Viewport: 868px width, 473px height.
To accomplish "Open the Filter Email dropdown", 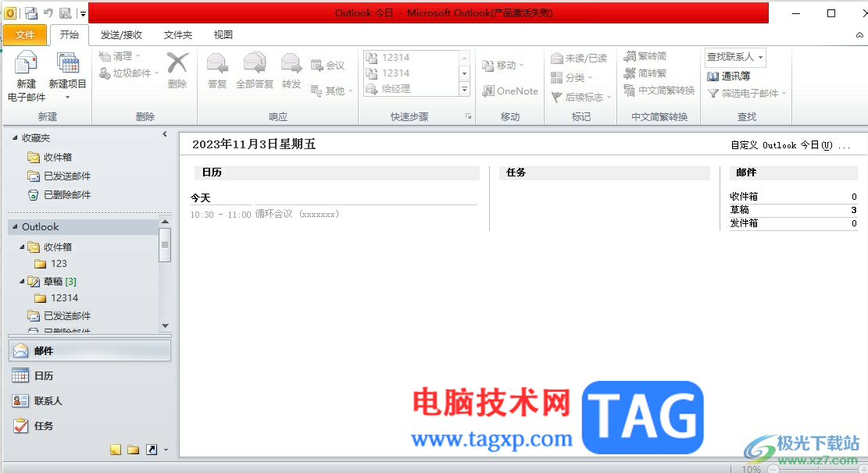I will (x=747, y=94).
